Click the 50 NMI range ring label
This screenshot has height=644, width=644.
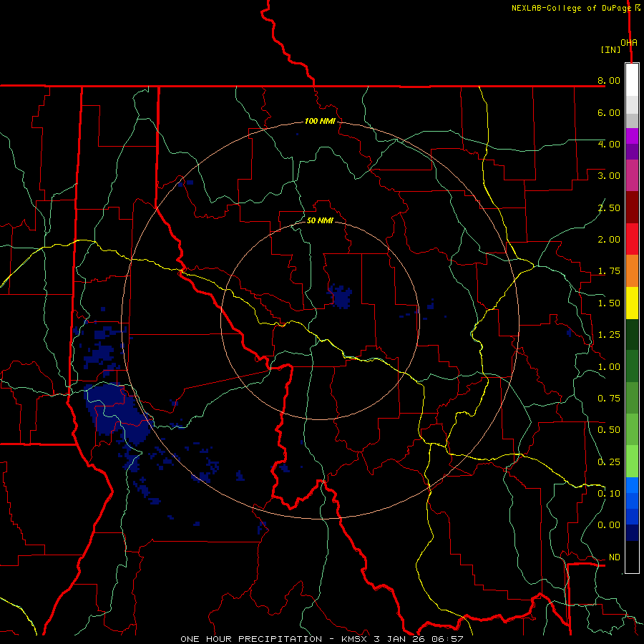[320, 220]
